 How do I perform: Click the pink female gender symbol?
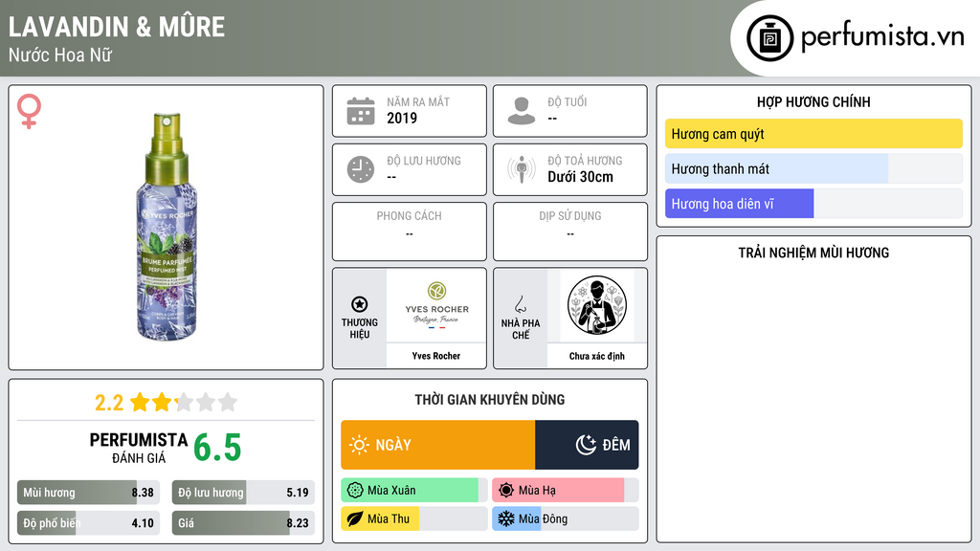point(29,111)
